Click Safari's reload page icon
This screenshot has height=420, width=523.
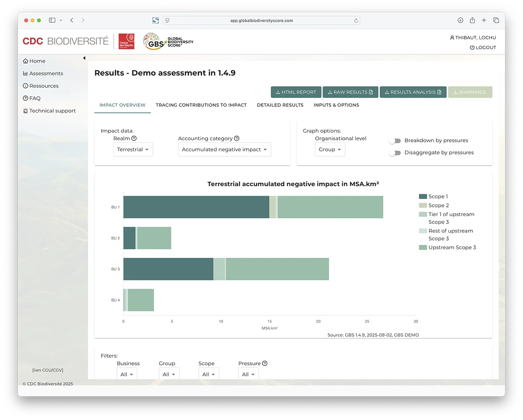pos(356,20)
